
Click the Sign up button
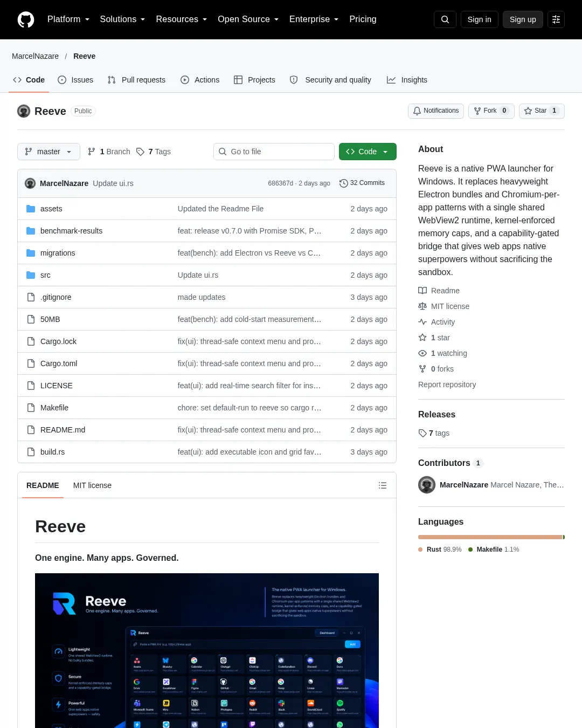(x=523, y=19)
